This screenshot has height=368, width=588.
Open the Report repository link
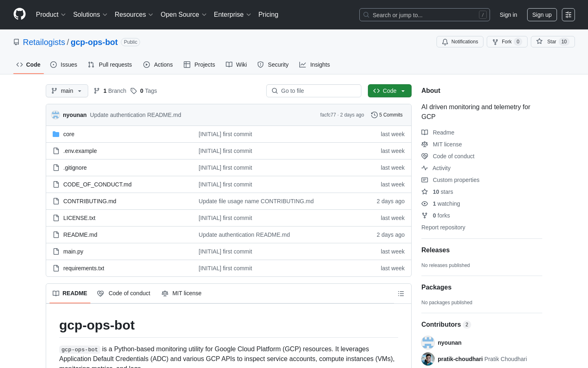click(443, 227)
